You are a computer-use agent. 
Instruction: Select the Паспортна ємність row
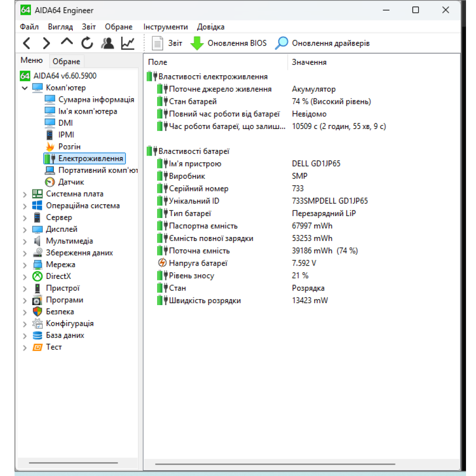302,226
